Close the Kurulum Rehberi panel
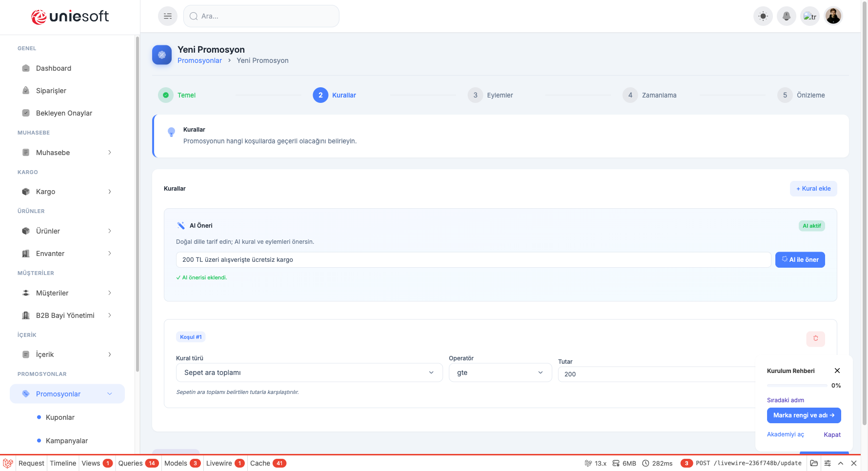 [x=837, y=371]
